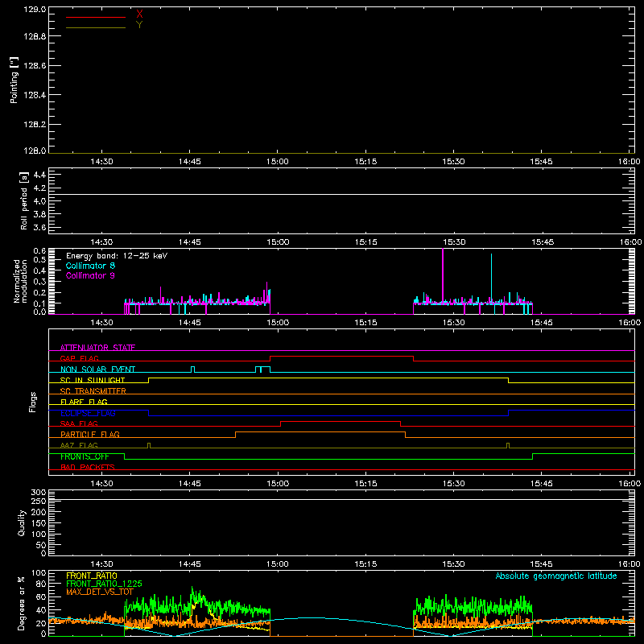Click the AAZ_FLAG pulse near 15:39
The height and width of the screenshot is (644, 644).
click(508, 446)
